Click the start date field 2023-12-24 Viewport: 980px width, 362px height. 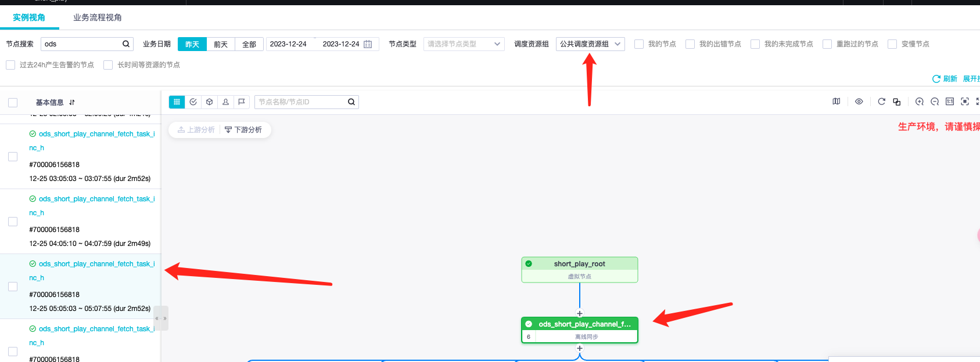click(288, 44)
